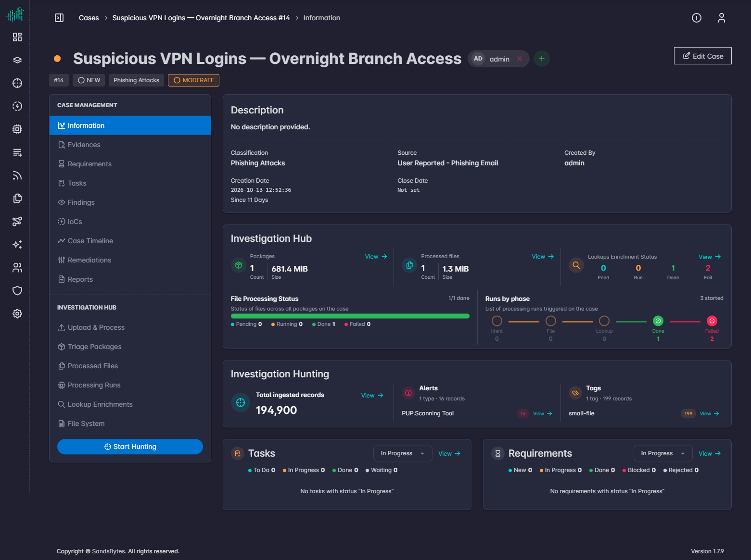
Task: Go to Cases in the breadcrumb
Action: (89, 18)
